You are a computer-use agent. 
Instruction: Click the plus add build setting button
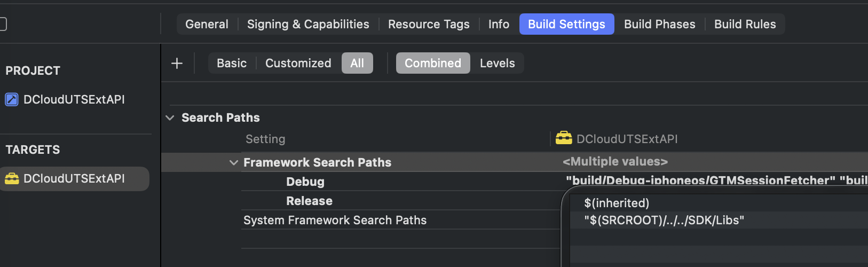(177, 63)
